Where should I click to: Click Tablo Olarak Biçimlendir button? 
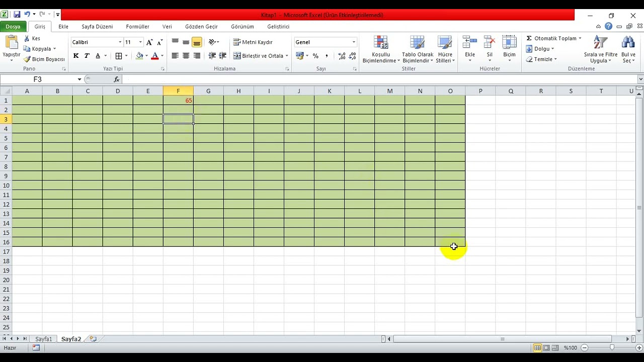tap(418, 49)
